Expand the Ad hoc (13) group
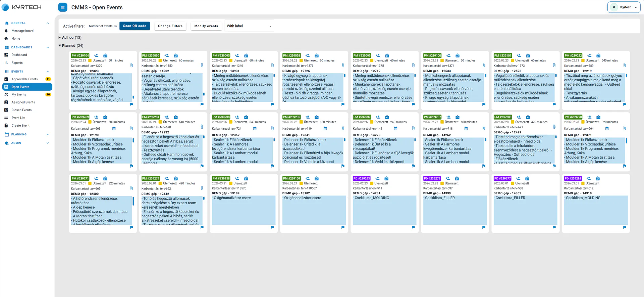Viewport: 644px width, 297px height. 70,38
